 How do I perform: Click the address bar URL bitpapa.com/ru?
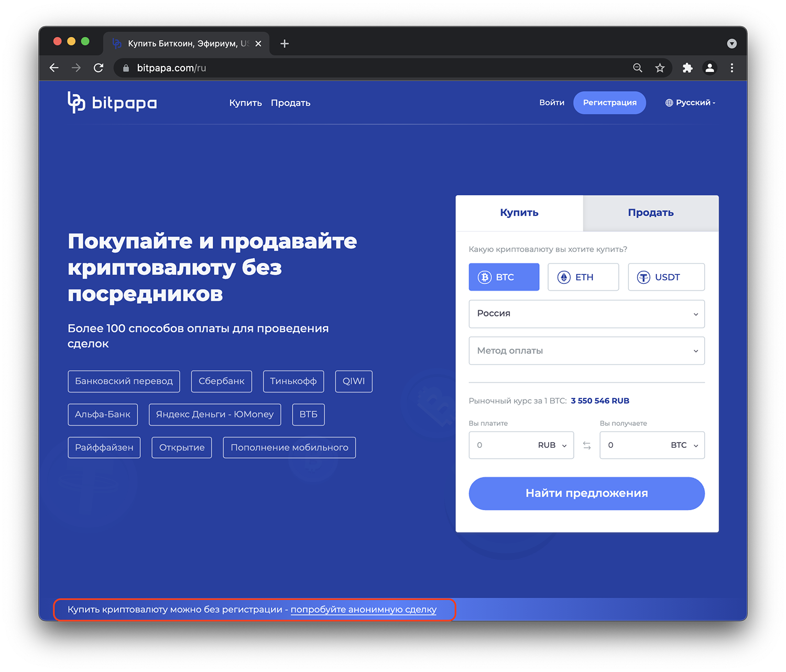tap(171, 68)
